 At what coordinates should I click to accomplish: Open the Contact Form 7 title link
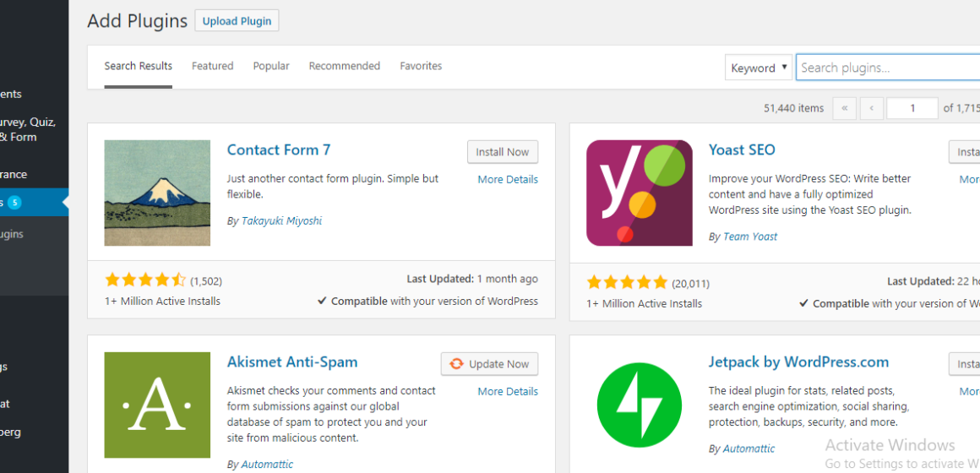click(279, 150)
